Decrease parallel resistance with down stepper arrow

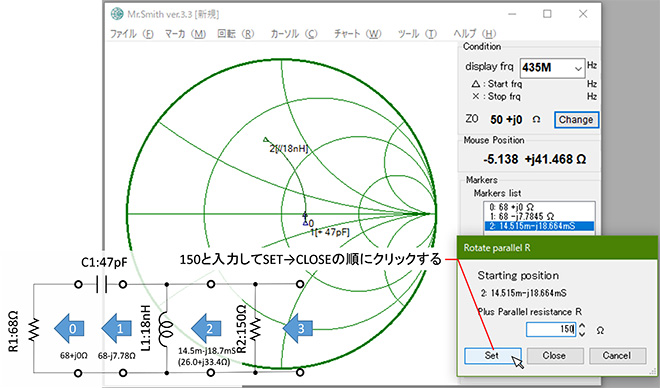[582, 334]
